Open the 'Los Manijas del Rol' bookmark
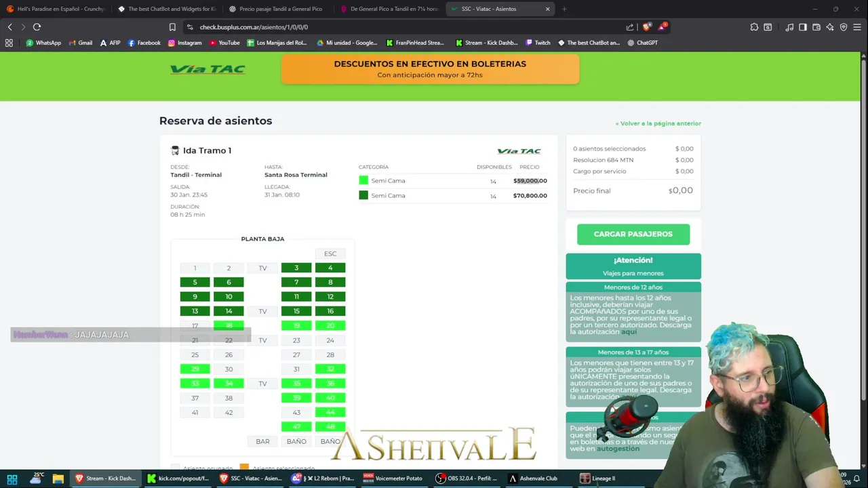The height and width of the screenshot is (488, 868). pos(277,43)
